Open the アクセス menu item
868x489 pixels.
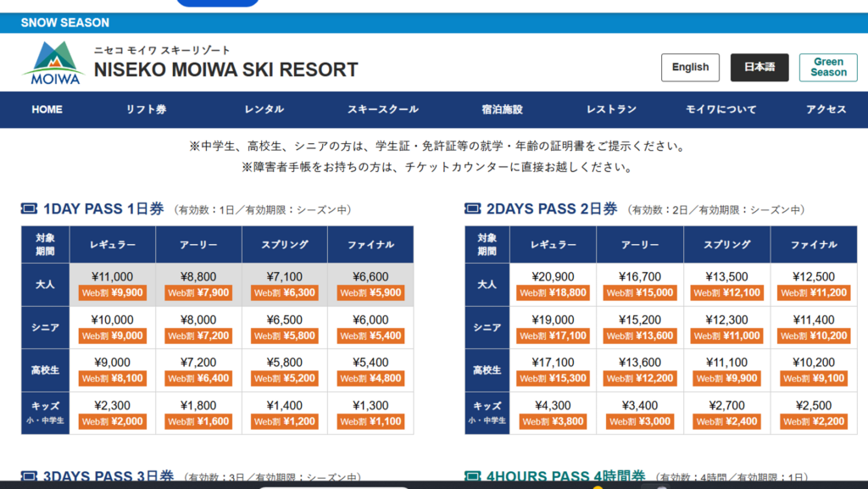click(x=826, y=109)
